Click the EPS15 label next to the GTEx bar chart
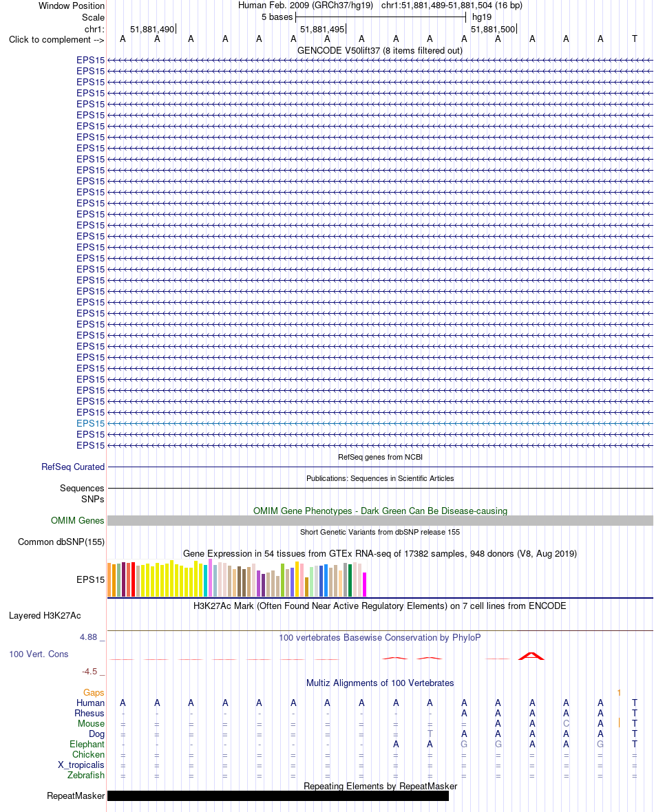The width and height of the screenshot is (654, 812). tap(90, 579)
